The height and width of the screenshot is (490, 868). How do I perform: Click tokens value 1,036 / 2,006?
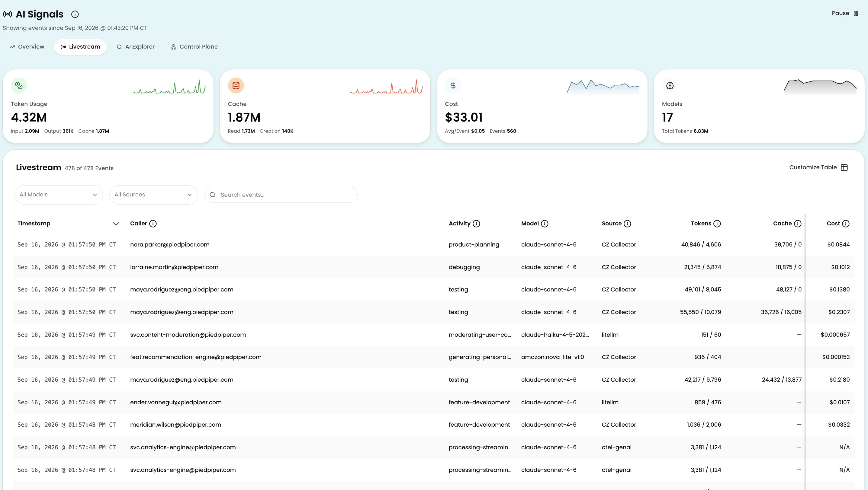point(704,425)
